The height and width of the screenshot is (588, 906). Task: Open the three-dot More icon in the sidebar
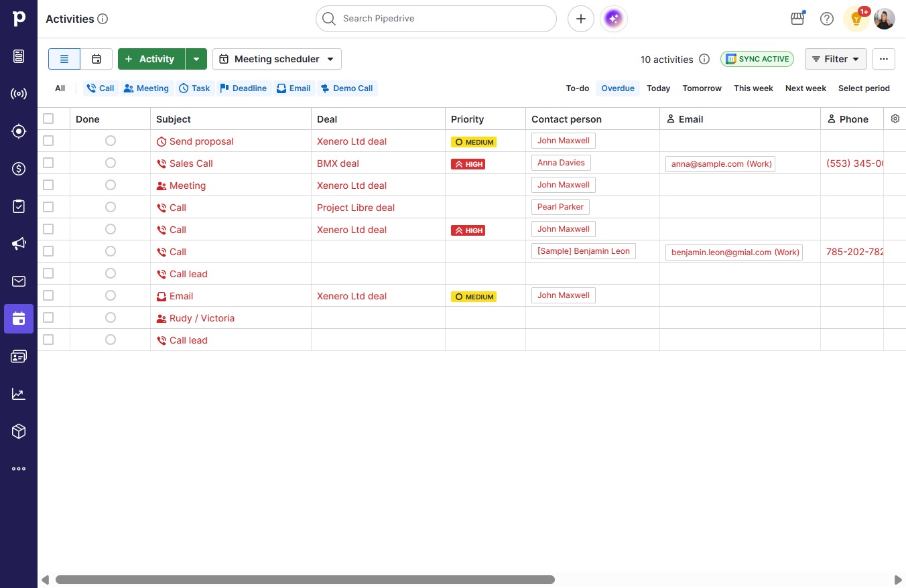(x=19, y=469)
